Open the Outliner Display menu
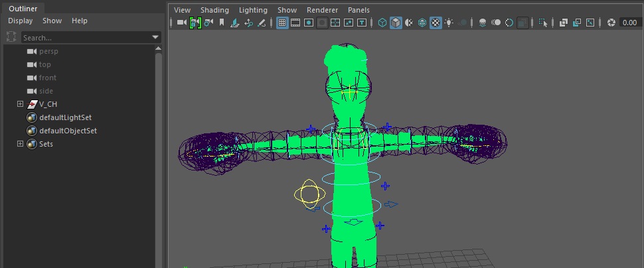The width and height of the screenshot is (644, 268). pyautogui.click(x=20, y=21)
